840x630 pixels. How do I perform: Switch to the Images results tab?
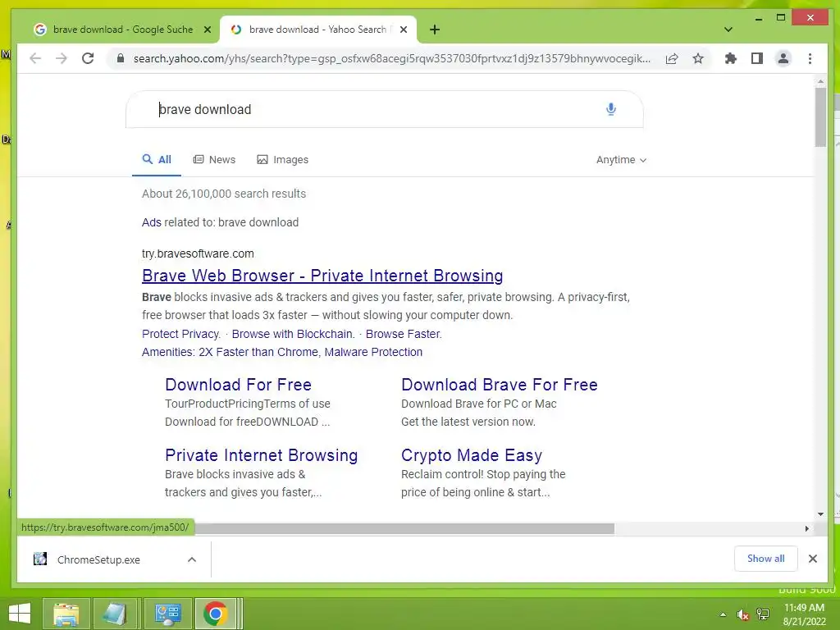[283, 160]
